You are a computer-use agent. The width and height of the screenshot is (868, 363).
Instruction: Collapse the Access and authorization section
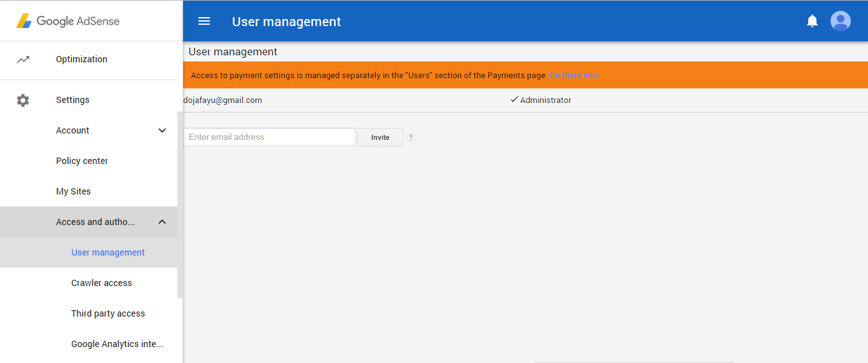coord(162,222)
